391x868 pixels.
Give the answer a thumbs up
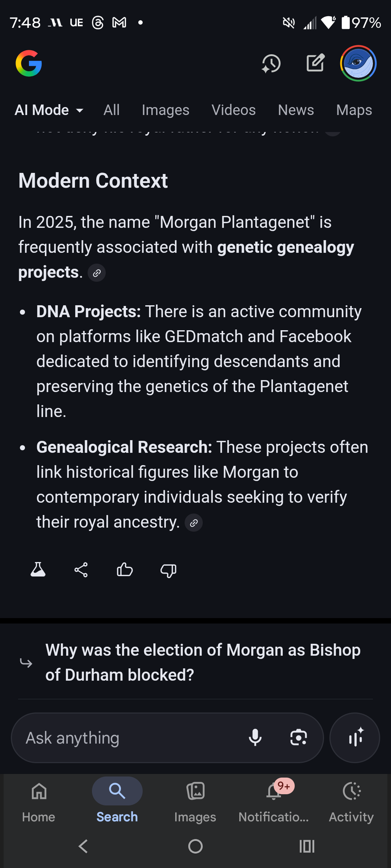click(x=125, y=570)
